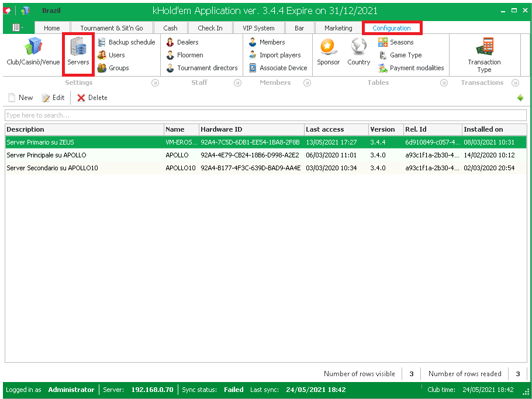The height and width of the screenshot is (399, 532).
Task: Sort by the Installed on column header
Action: click(495, 129)
